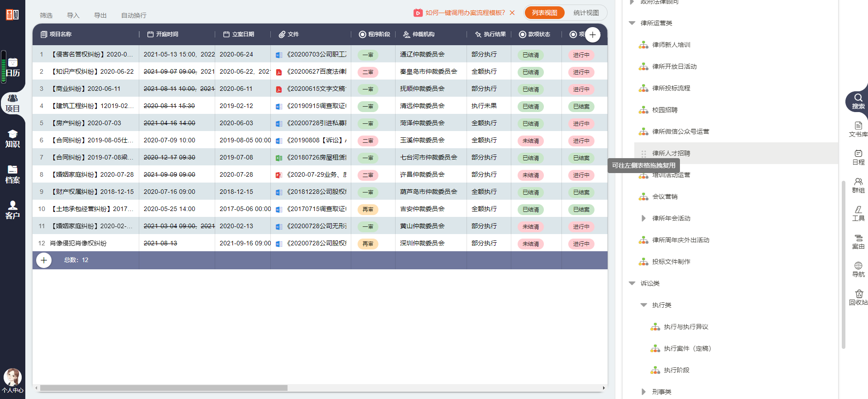
Task: Click the 搜索 search icon on right panel
Action: 858,101
